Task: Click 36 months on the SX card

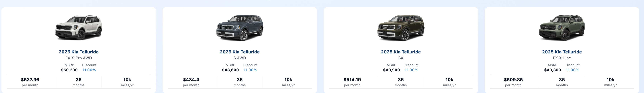Action: pyautogui.click(x=400, y=82)
